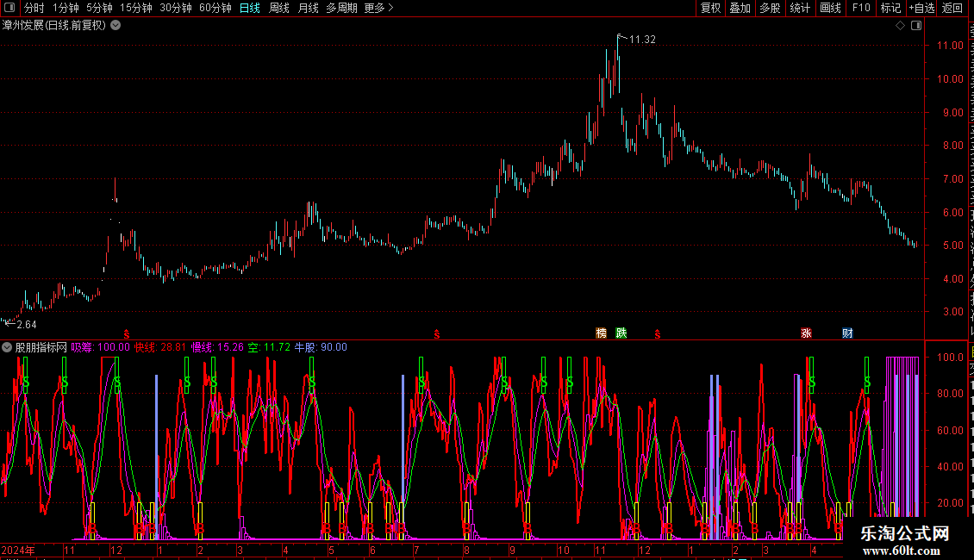Open the dropdown circle next to 漳州发展 title
974x560 pixels.
tap(116, 26)
